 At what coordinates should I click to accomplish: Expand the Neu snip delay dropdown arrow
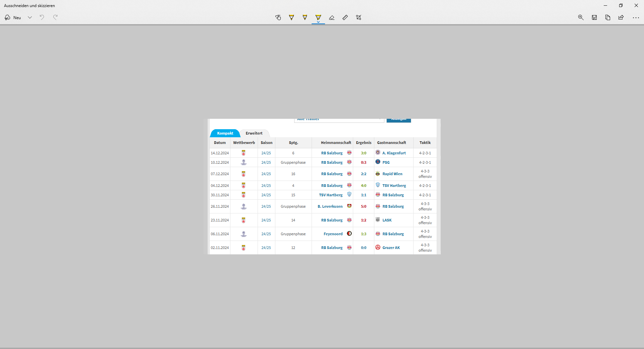tap(30, 17)
